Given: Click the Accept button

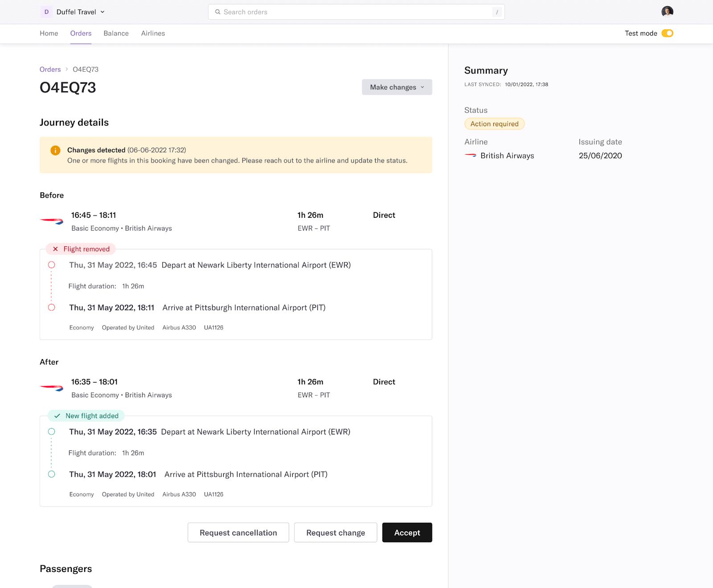Looking at the screenshot, I should coord(406,532).
